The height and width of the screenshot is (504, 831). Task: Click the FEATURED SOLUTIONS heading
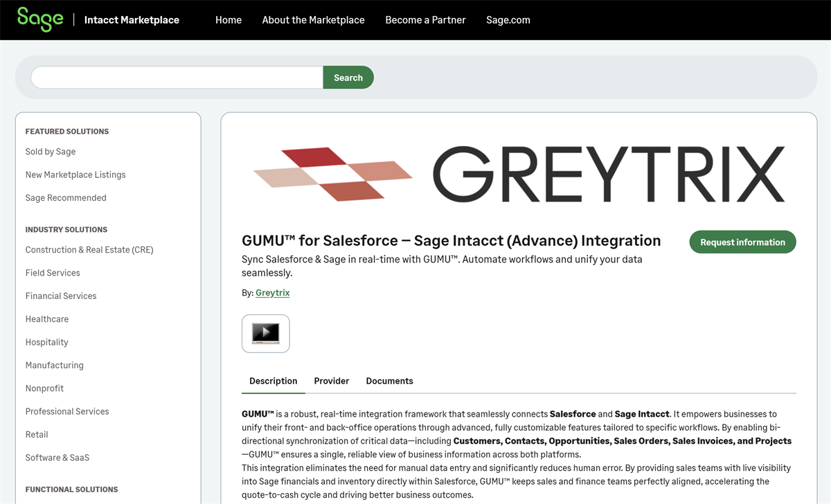coord(67,132)
